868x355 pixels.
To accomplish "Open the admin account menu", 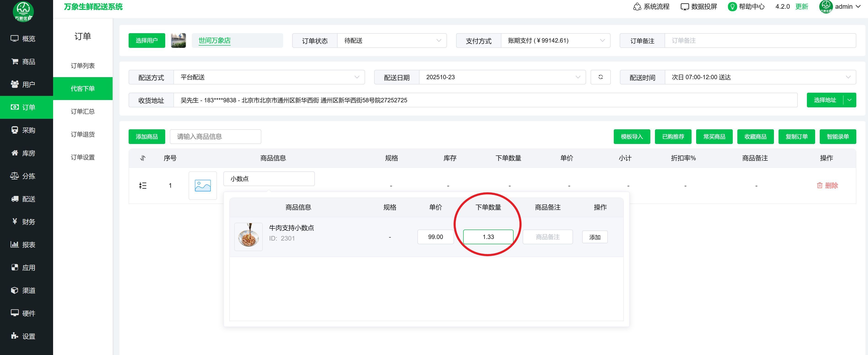I will point(844,7).
